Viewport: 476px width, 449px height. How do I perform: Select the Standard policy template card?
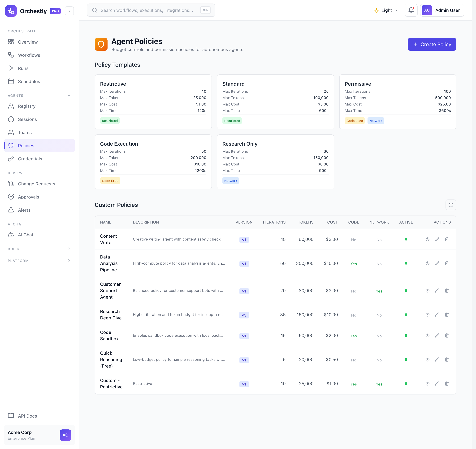(x=276, y=102)
